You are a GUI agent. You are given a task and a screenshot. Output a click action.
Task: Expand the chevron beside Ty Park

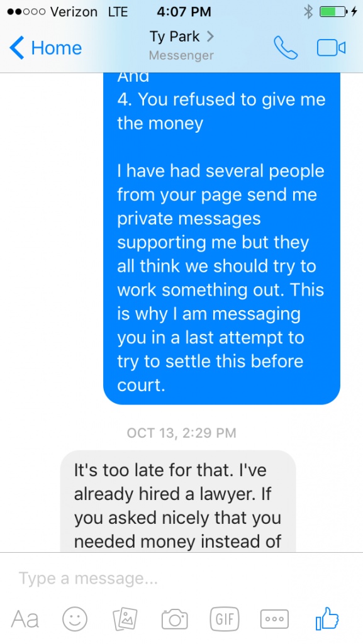click(210, 36)
